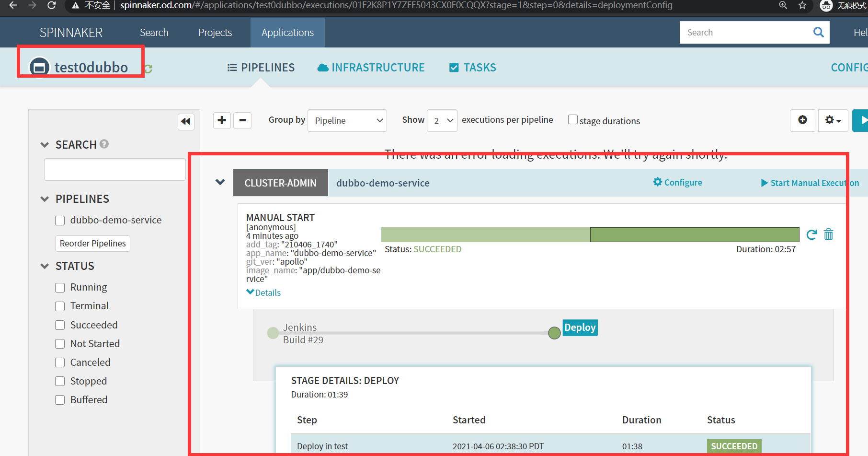Click the Jenkins stage circle marker
Image resolution: width=868 pixels, height=456 pixels.
click(273, 333)
